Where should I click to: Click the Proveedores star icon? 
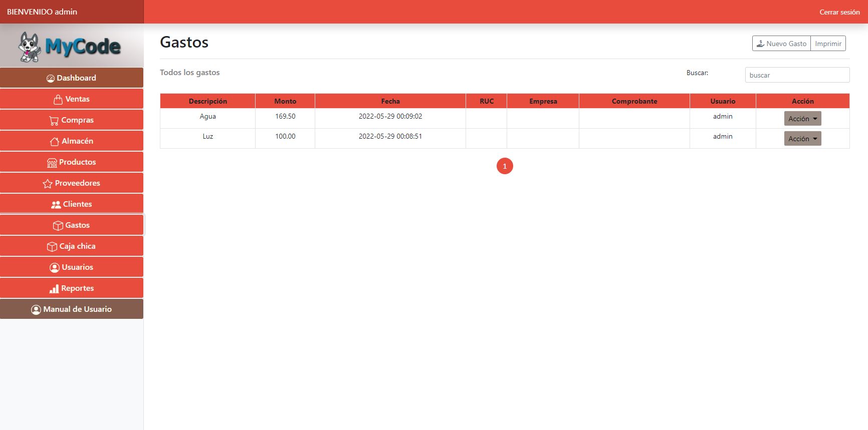coord(48,184)
